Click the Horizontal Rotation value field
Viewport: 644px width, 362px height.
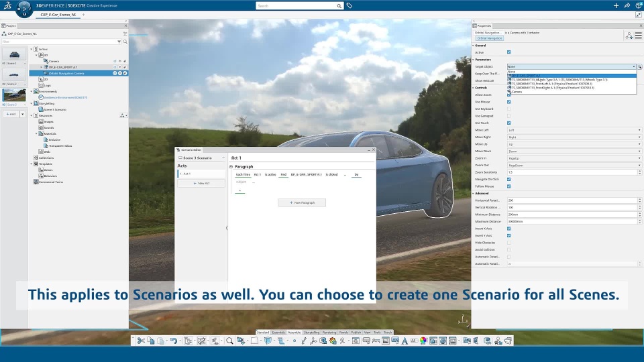point(572,200)
